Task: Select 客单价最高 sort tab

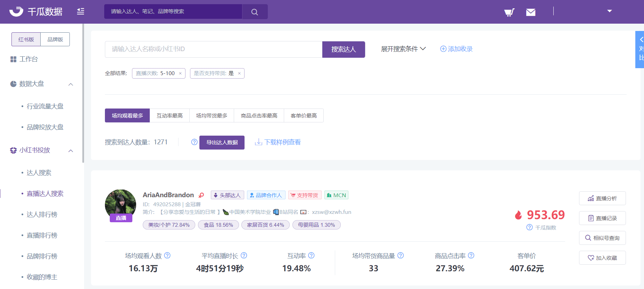Action: pyautogui.click(x=304, y=115)
